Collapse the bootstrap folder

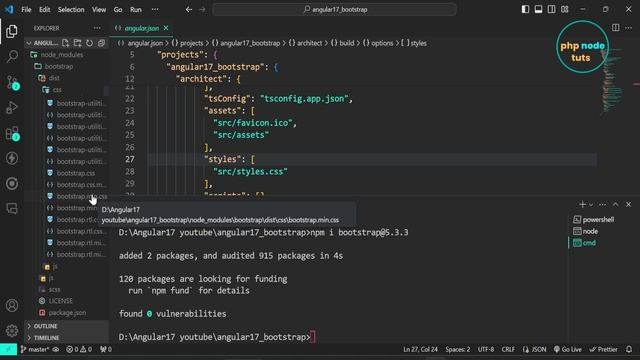(59, 66)
